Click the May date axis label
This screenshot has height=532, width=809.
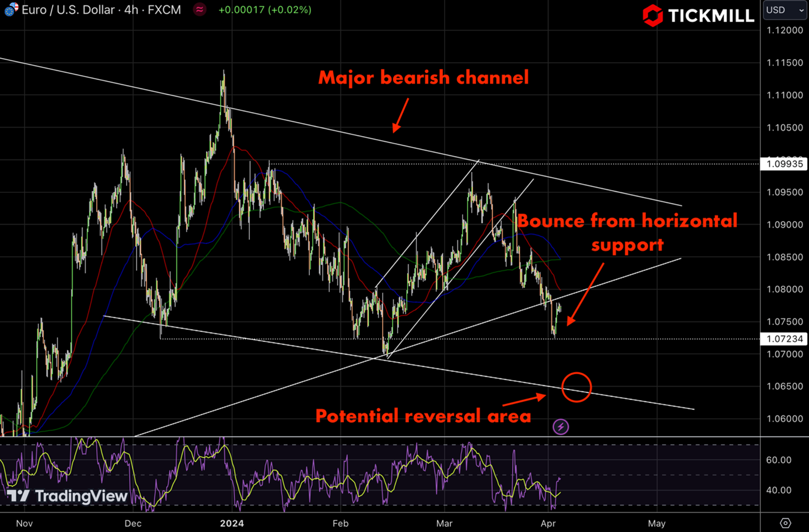point(656,523)
